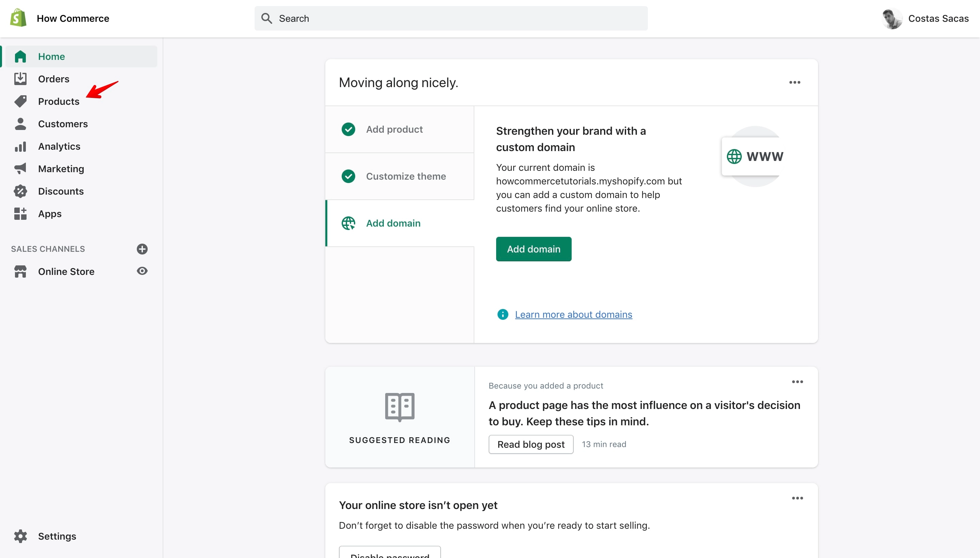Click the Home house icon
This screenshot has width=980, height=558.
pos(20,56)
